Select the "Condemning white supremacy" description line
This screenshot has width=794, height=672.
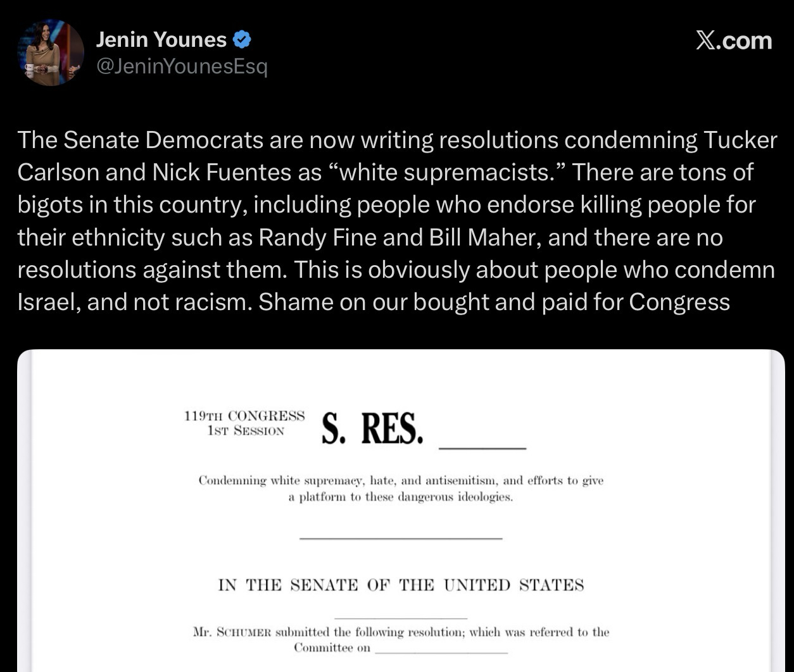tap(401, 480)
